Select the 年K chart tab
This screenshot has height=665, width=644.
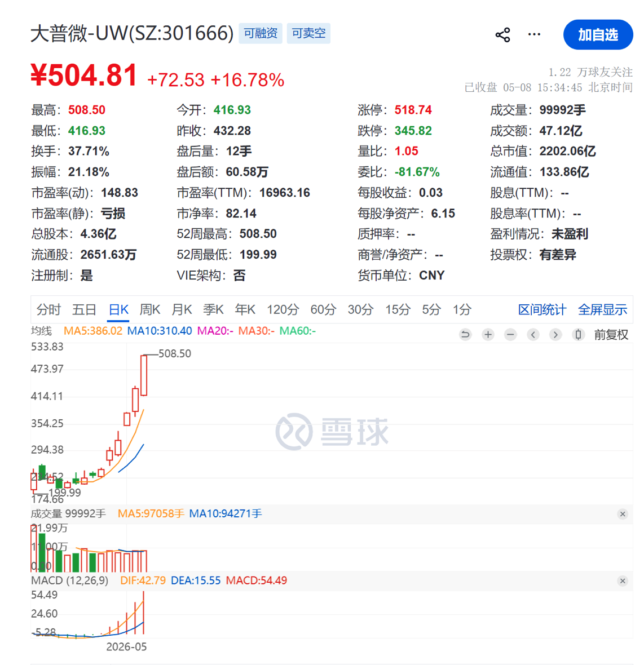click(x=245, y=309)
